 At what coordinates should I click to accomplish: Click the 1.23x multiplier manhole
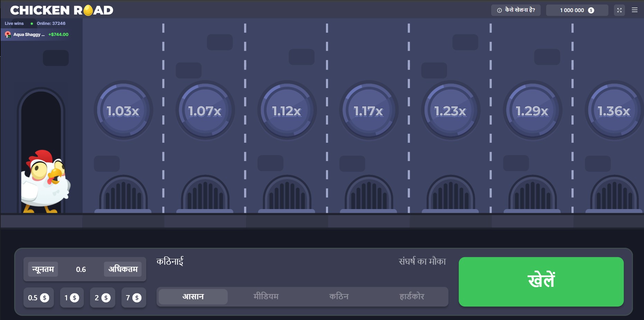pos(451,111)
